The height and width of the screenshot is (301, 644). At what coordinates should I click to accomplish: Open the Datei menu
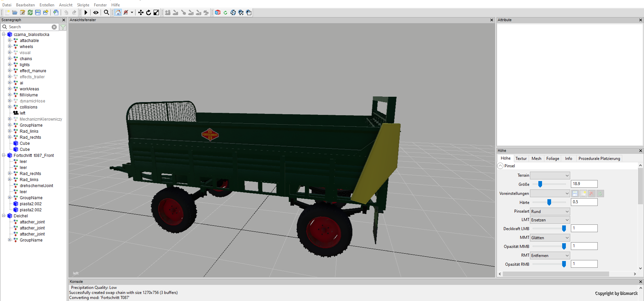point(7,5)
